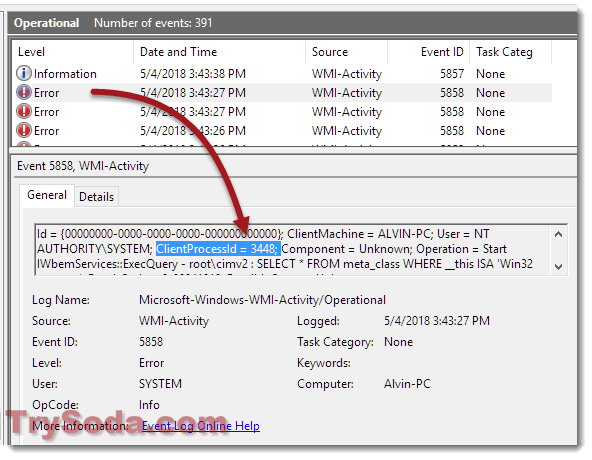Click the Event 5858, WMI-Activity heading
The image size is (592, 460).
click(x=83, y=166)
